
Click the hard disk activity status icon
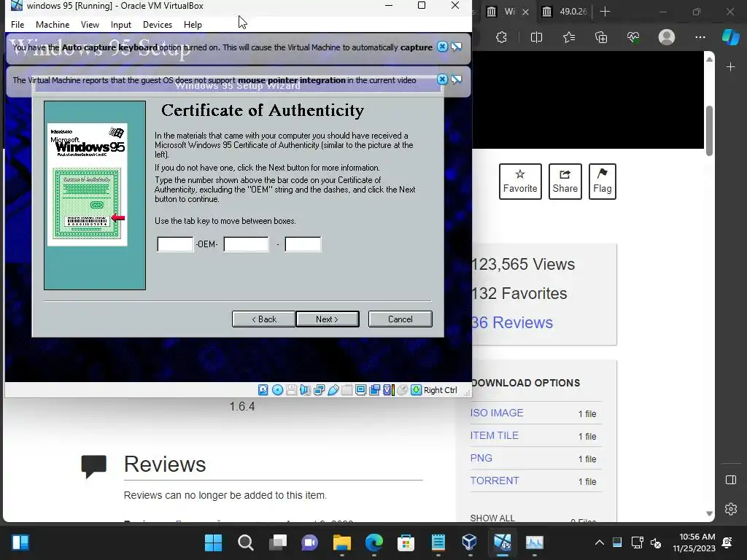point(263,390)
